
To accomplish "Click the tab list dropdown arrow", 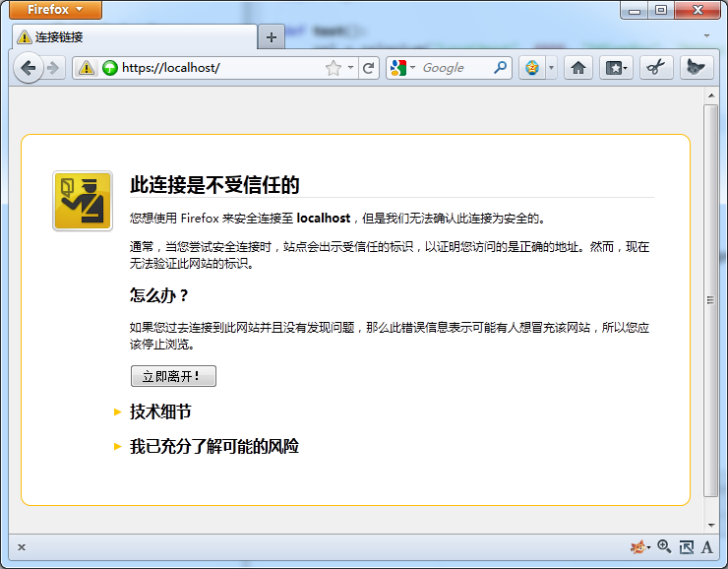I will [706, 35].
